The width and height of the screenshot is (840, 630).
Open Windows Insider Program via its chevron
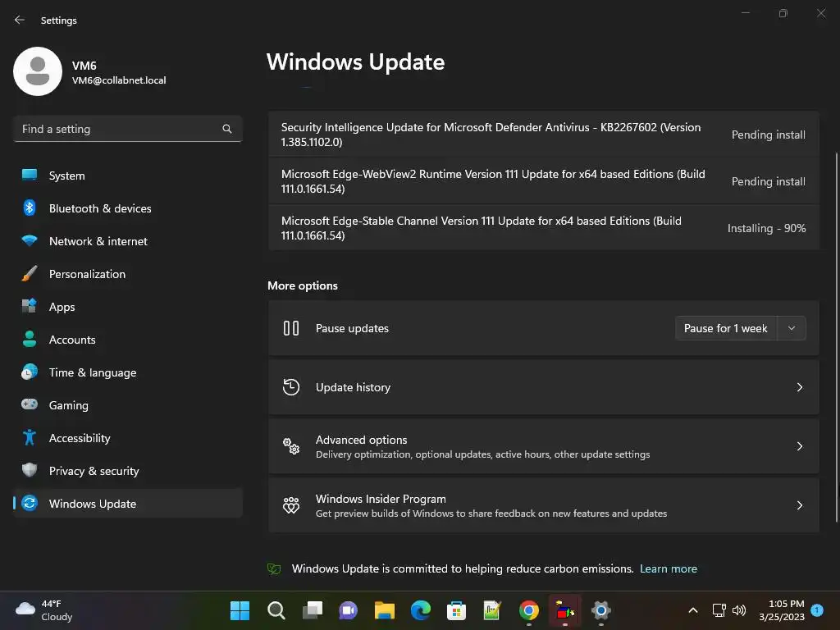click(799, 505)
